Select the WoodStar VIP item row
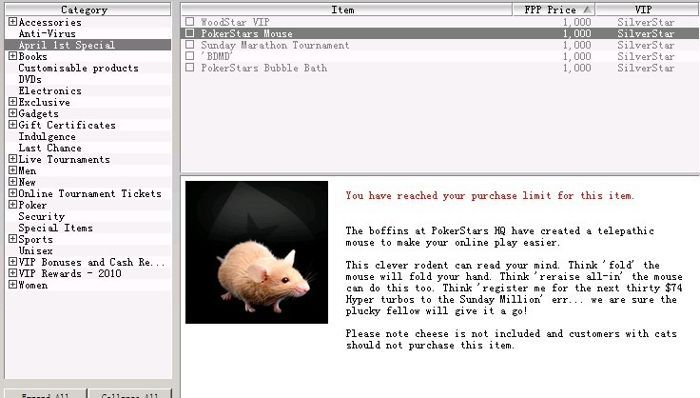The image size is (700, 398). [440, 22]
